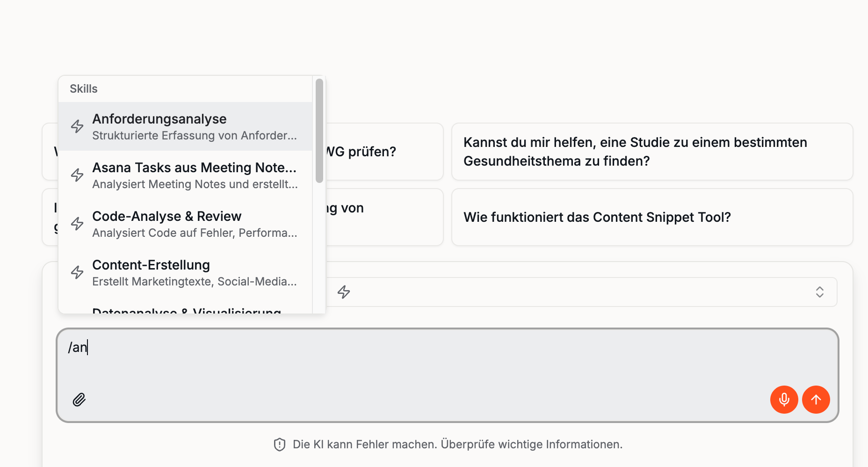Open the attachment paperclip icon
This screenshot has width=868, height=467.
click(79, 400)
